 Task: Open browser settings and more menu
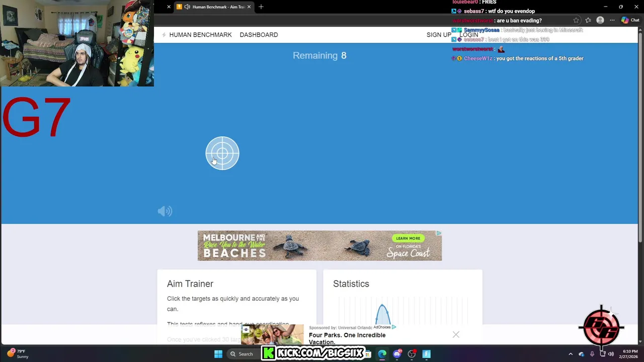click(x=612, y=21)
